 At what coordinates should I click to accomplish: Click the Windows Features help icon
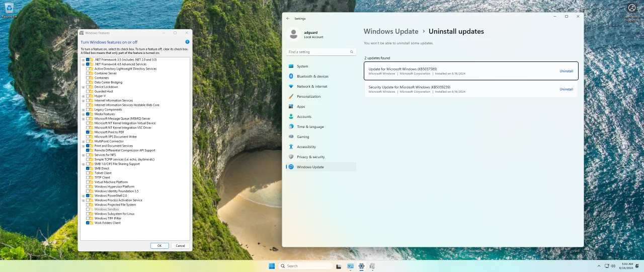(187, 42)
